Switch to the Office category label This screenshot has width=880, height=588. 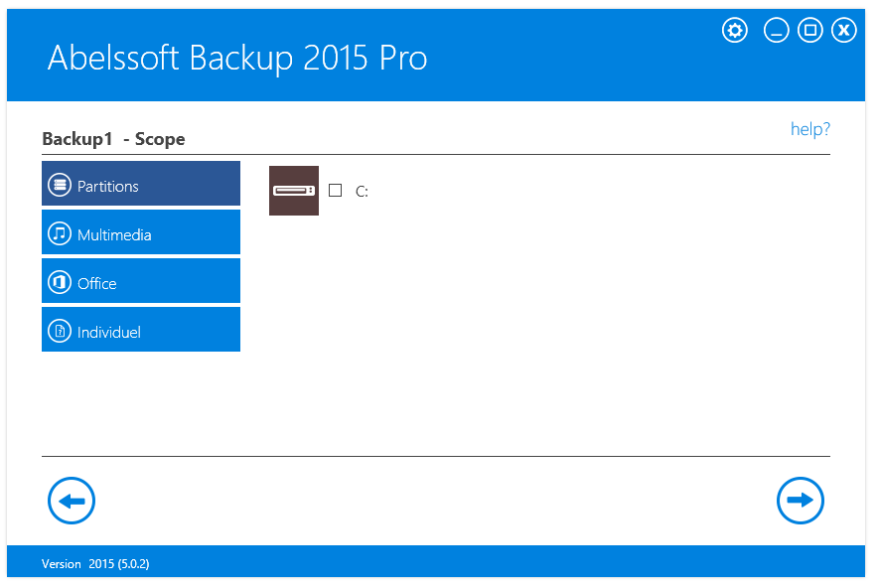pyautogui.click(x=97, y=284)
